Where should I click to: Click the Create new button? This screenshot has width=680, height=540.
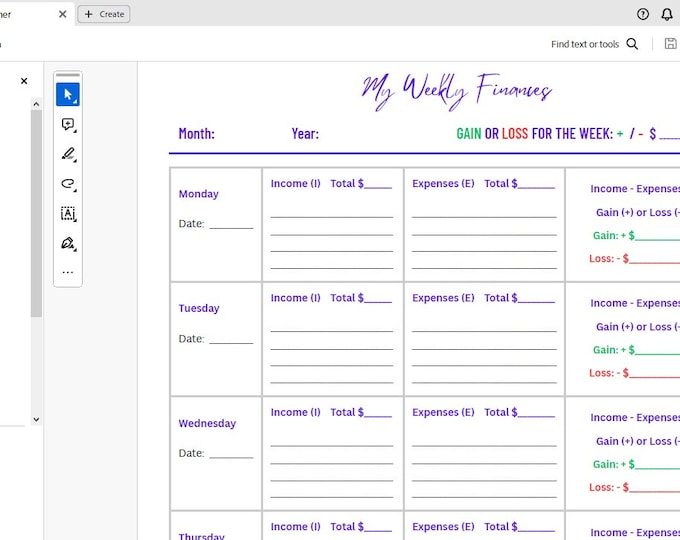pyautogui.click(x=104, y=14)
